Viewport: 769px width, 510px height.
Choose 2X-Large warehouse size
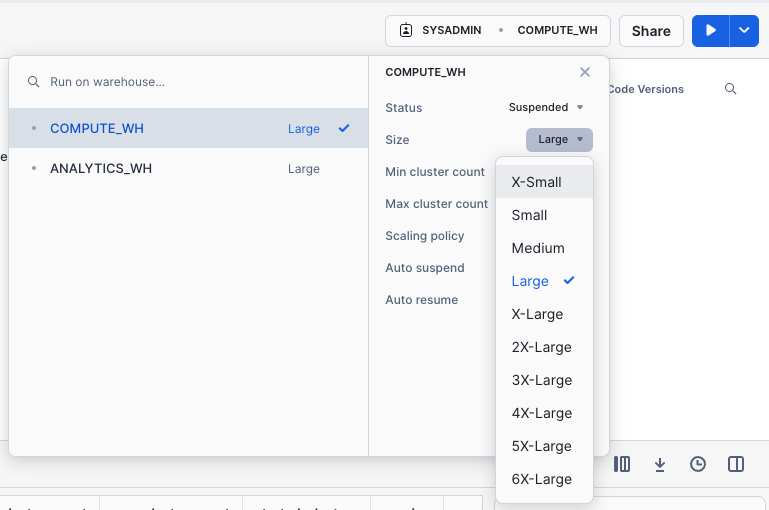pyautogui.click(x=544, y=347)
